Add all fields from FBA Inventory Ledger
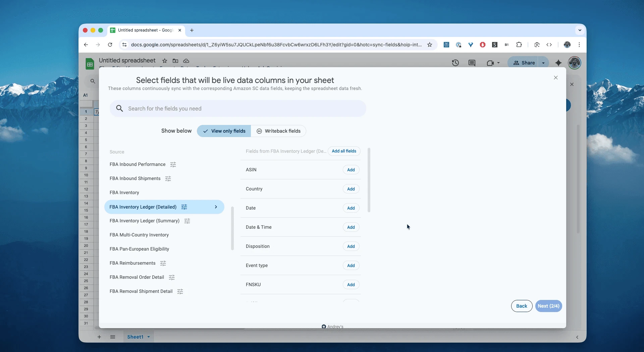This screenshot has height=352, width=644. point(344,151)
